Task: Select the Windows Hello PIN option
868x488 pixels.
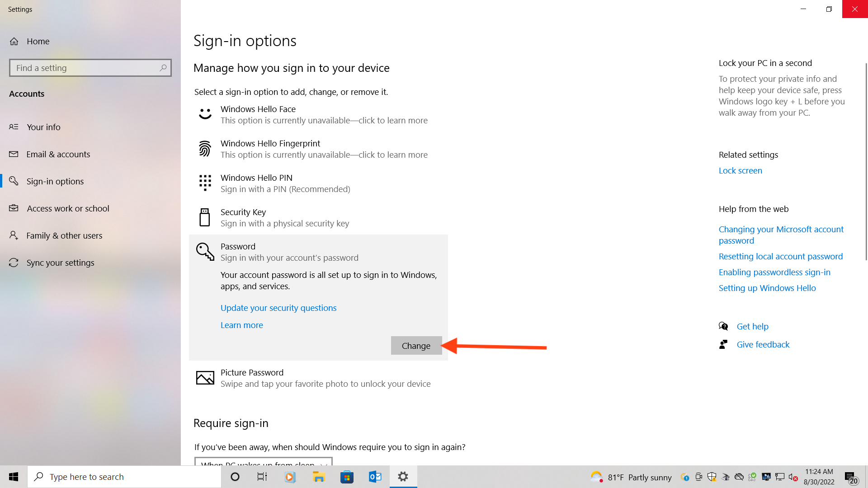Action: 318,183
